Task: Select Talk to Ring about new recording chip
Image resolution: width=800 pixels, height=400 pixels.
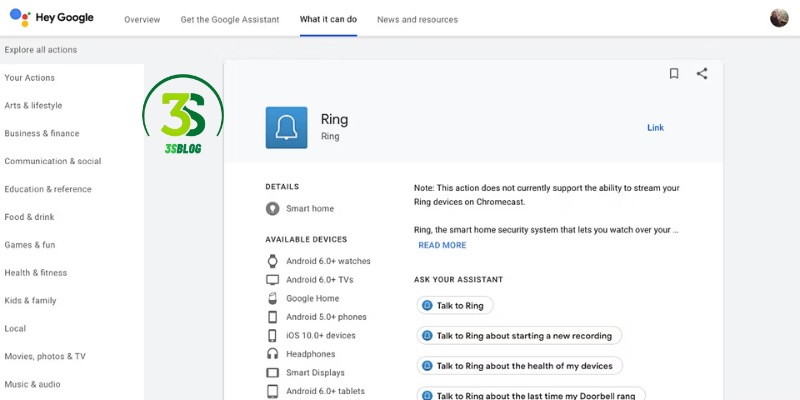Action: [520, 336]
